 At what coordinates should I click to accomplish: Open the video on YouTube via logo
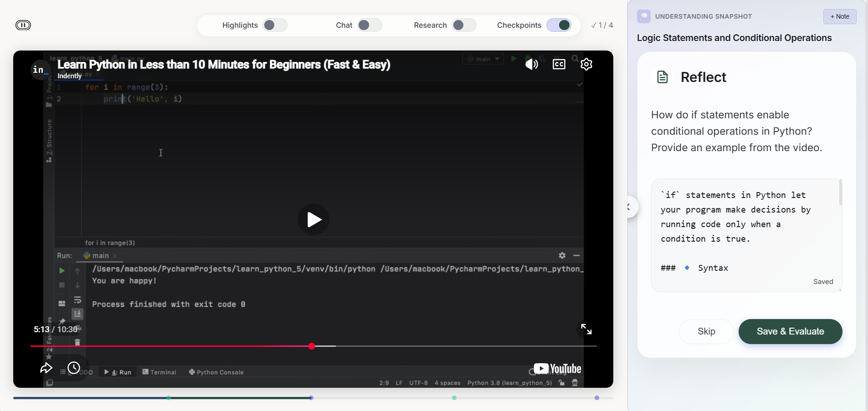click(x=557, y=369)
